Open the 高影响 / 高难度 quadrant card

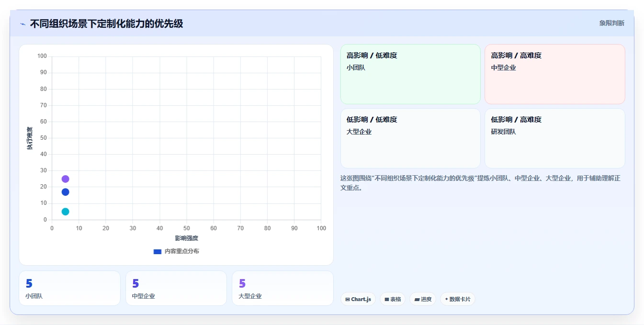click(x=554, y=74)
